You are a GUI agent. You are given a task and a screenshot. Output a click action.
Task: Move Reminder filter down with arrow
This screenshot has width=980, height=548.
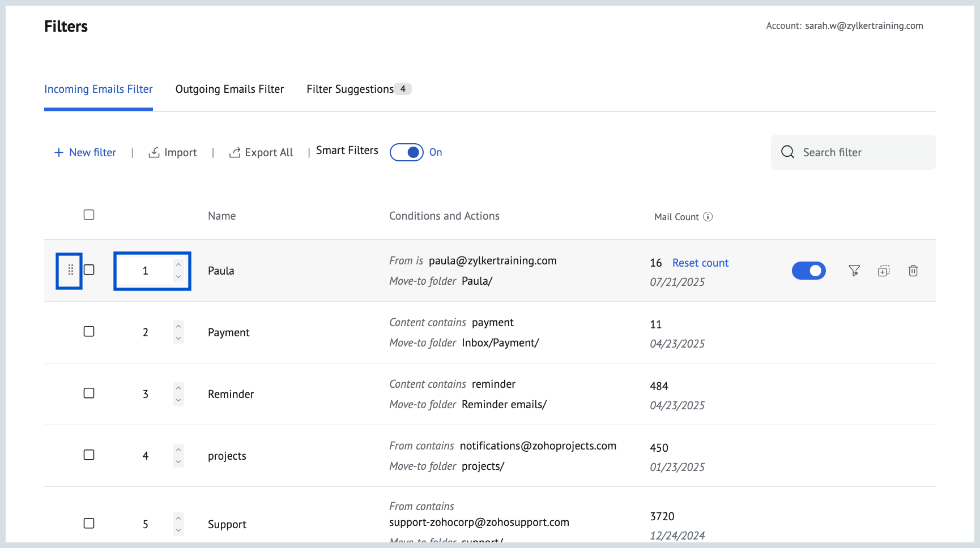coord(178,400)
